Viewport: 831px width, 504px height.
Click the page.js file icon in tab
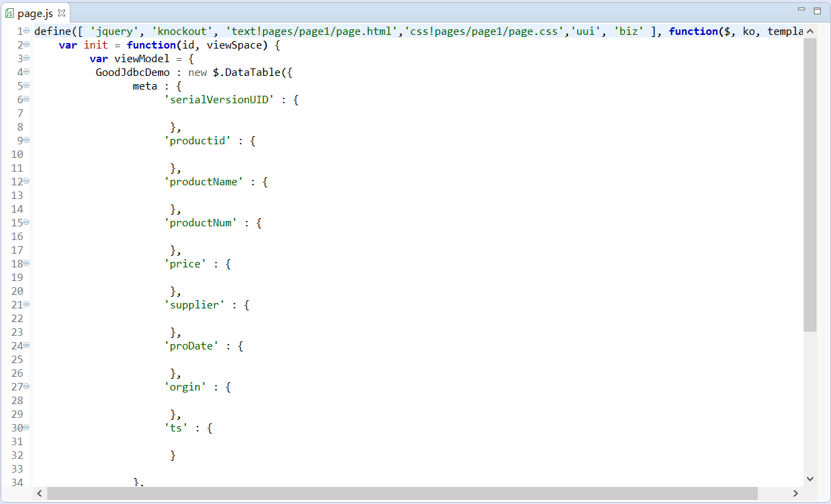[10, 13]
